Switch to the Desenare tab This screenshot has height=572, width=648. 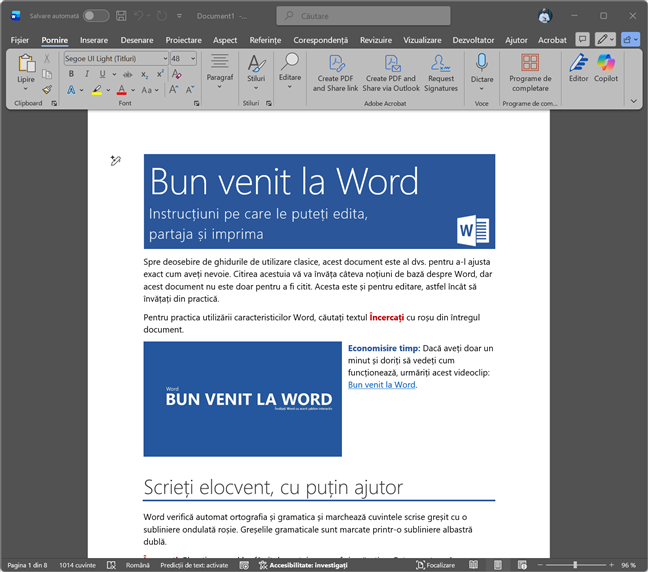click(137, 40)
